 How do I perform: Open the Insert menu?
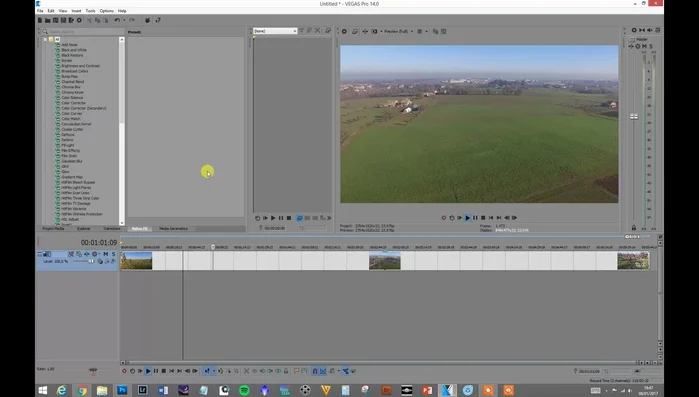click(x=76, y=11)
